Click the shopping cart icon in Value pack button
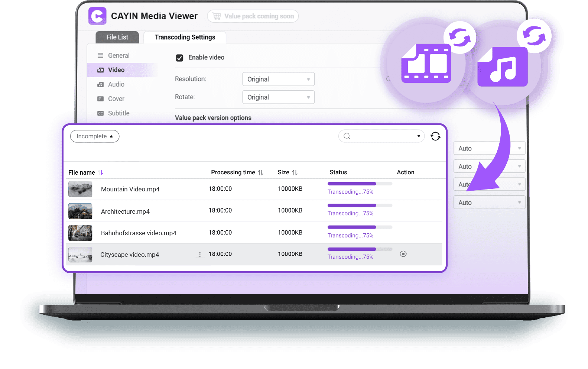Screen dimensions: 588x369 tap(217, 16)
